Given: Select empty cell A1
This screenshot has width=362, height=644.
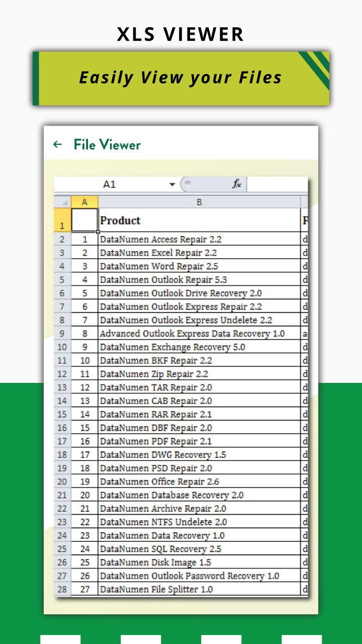Looking at the screenshot, I should coord(84,220).
